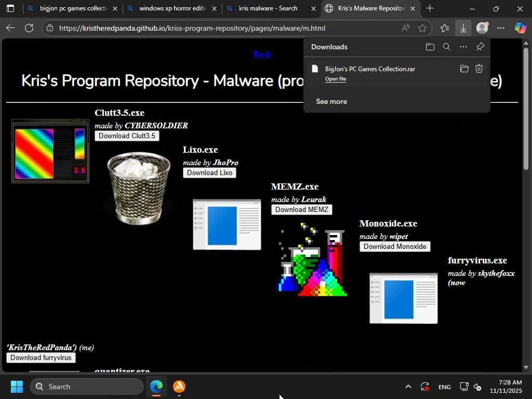Switch to windows xp horror edition tab
This screenshot has height=399, width=532.
(x=172, y=8)
